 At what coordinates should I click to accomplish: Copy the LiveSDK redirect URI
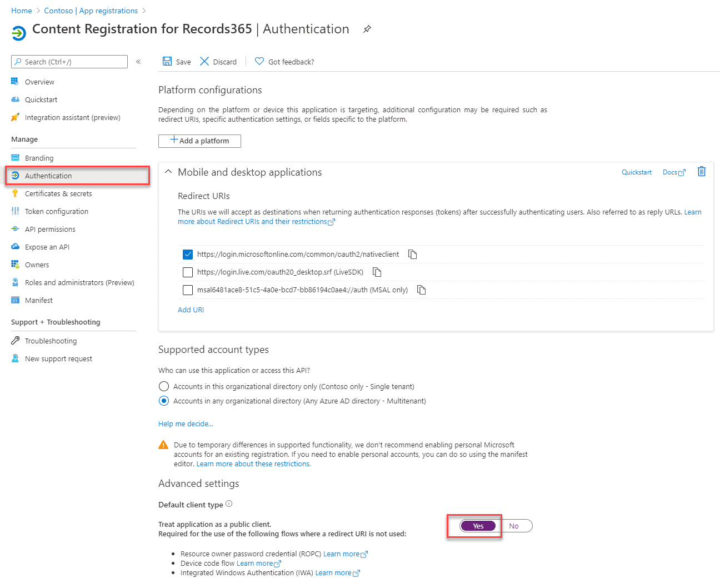[x=377, y=272]
